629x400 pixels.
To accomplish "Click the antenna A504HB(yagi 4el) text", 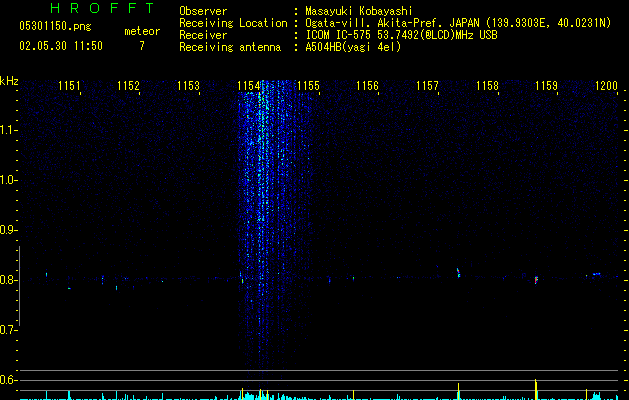I will pyautogui.click(x=353, y=47).
